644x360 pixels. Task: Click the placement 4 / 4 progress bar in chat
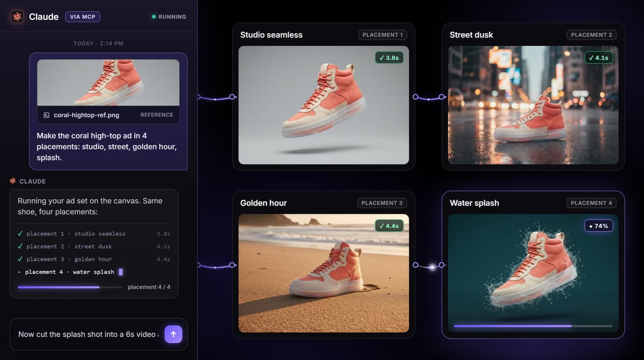[70, 287]
